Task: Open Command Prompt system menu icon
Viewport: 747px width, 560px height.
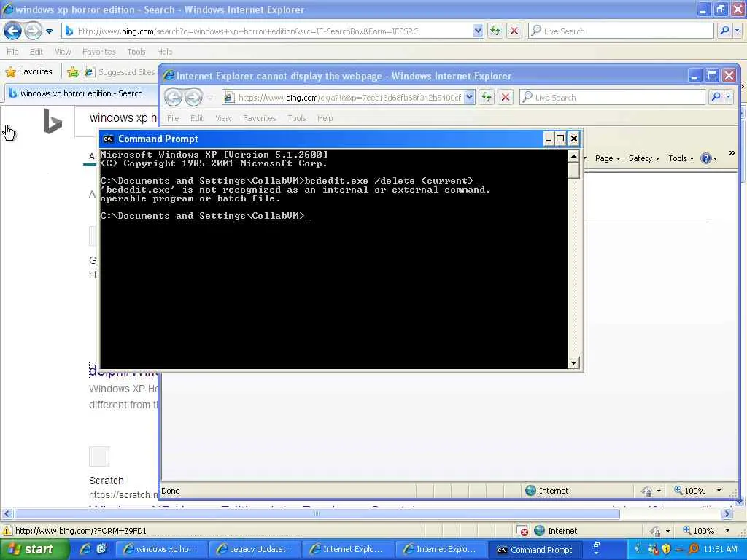Action: click(x=109, y=139)
